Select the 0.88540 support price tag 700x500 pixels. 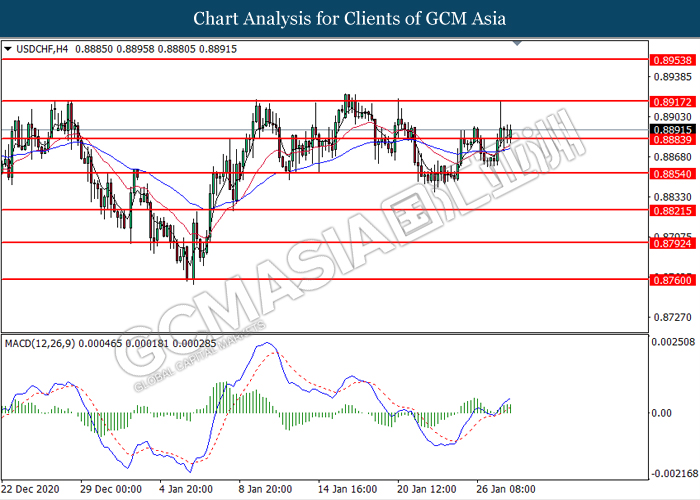(x=672, y=173)
